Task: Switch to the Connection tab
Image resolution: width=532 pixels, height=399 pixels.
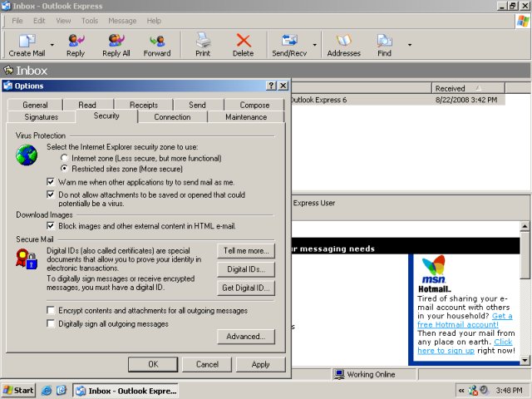Action: 172,116
